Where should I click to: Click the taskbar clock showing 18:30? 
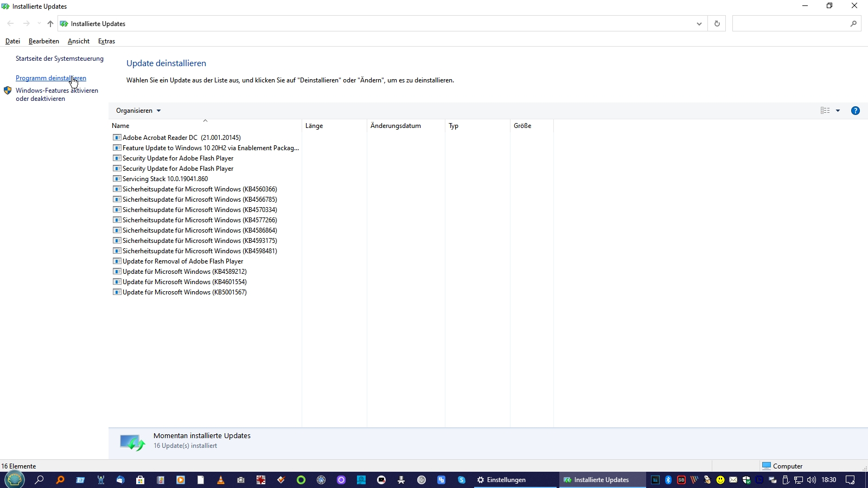[x=828, y=480]
